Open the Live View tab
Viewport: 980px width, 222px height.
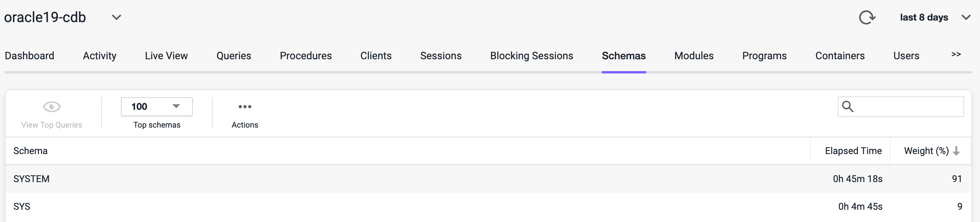coord(166,56)
